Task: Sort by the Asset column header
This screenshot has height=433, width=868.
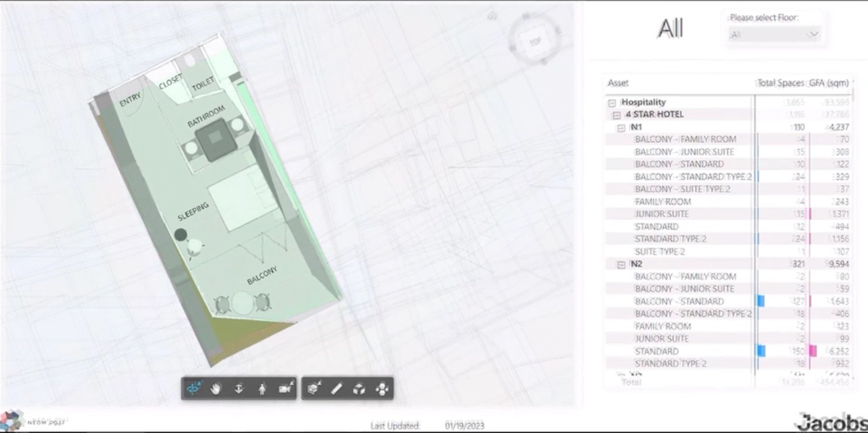Action: tap(618, 83)
